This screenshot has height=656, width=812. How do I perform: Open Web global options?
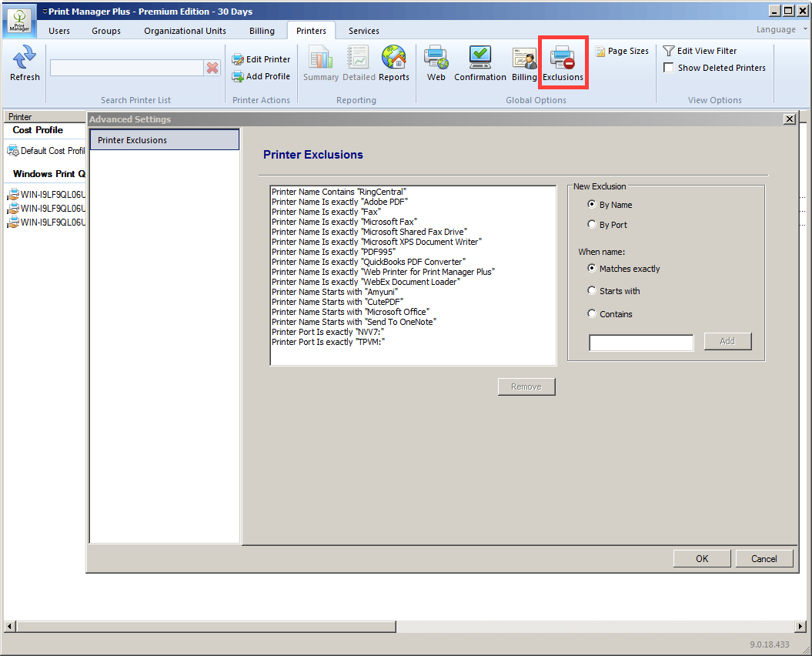click(x=436, y=63)
